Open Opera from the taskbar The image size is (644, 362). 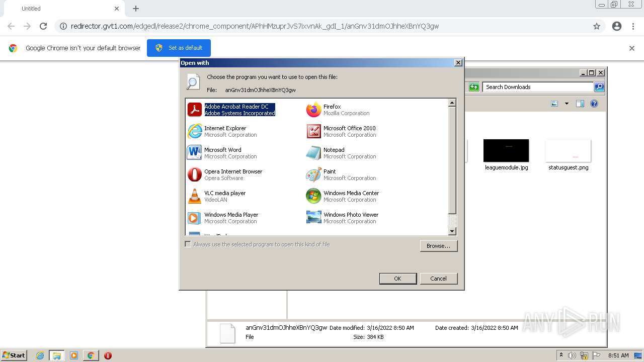[108, 355]
